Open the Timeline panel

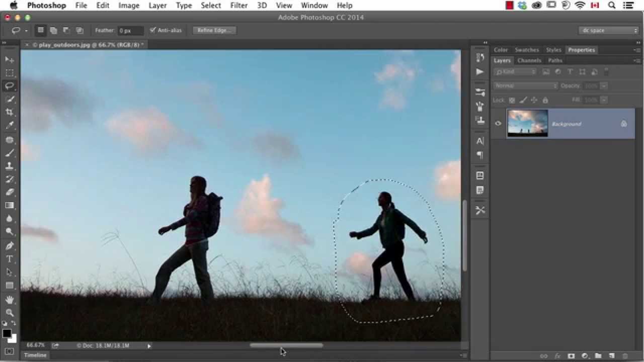(x=35, y=355)
